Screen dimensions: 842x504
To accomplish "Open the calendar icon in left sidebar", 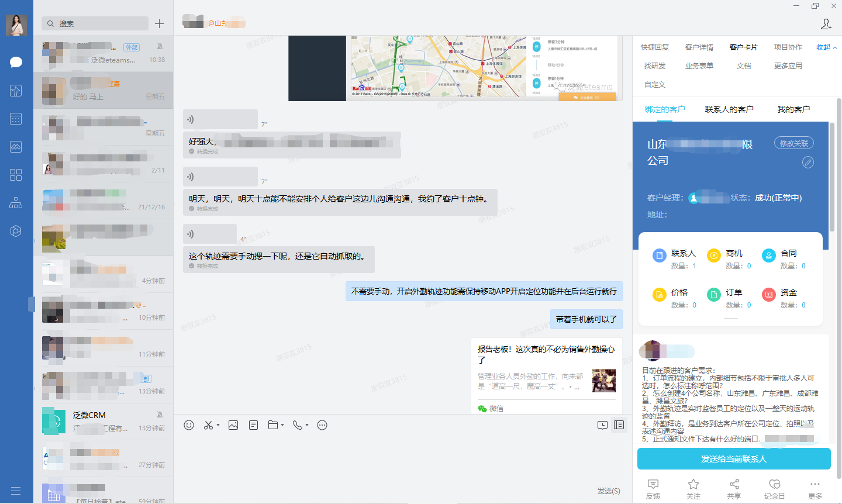I will [x=16, y=119].
